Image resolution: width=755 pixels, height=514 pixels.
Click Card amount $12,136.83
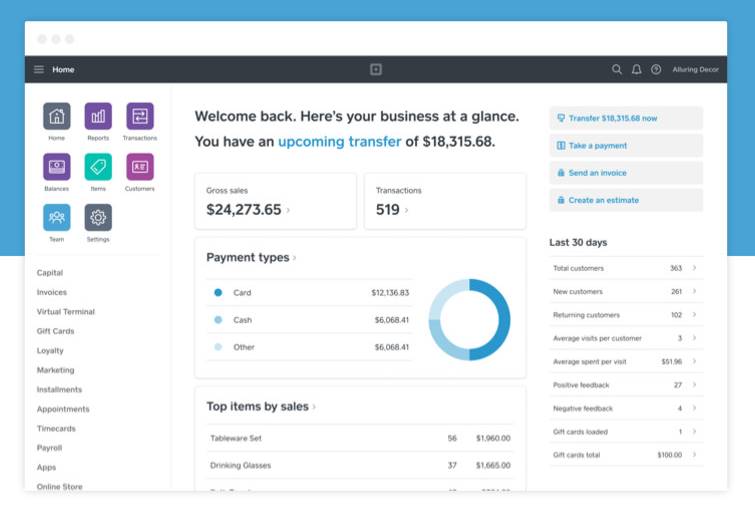390,292
